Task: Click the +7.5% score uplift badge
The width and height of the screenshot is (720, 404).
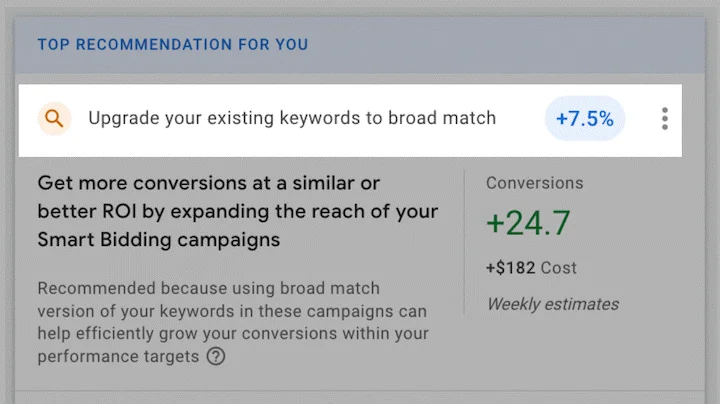Action: (585, 119)
